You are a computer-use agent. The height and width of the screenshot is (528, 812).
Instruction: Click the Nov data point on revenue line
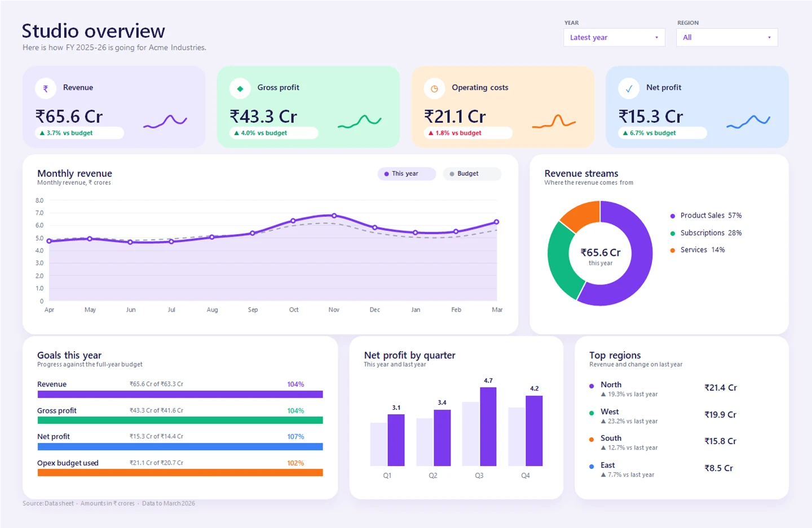tap(334, 216)
